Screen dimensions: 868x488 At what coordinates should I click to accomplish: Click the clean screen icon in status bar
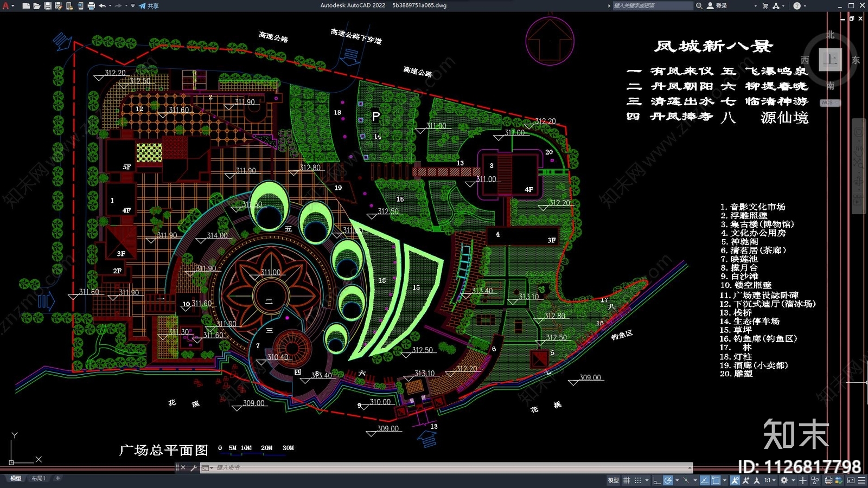click(x=851, y=480)
